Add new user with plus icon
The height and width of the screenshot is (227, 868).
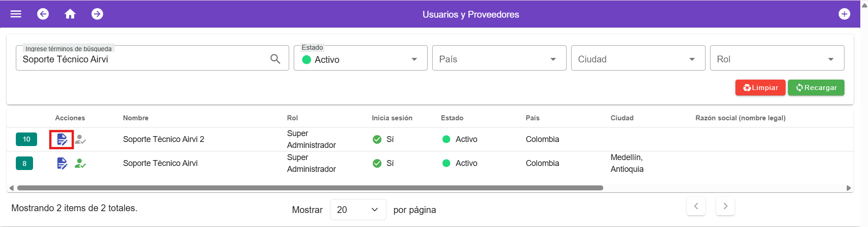pos(844,14)
